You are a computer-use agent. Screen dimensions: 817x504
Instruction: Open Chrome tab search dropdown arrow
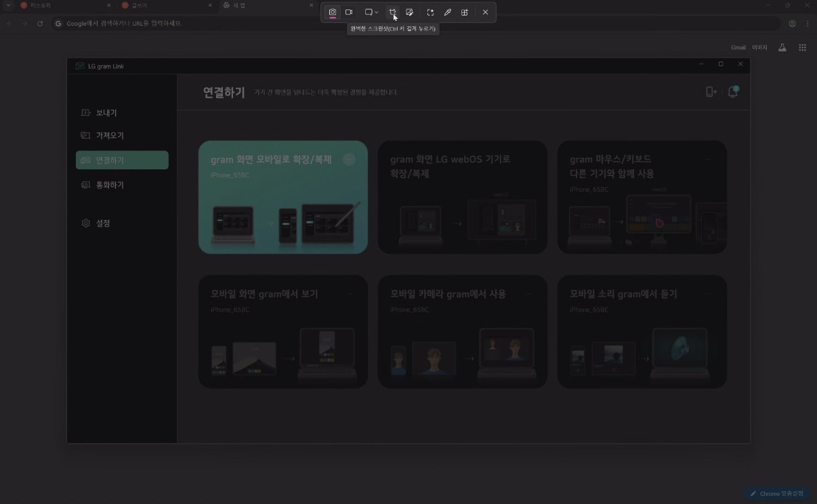click(8, 5)
